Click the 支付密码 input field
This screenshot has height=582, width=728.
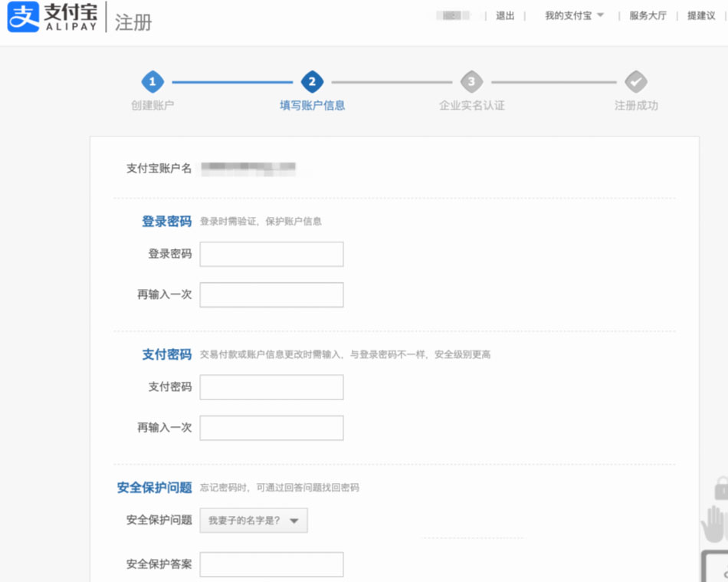(271, 387)
